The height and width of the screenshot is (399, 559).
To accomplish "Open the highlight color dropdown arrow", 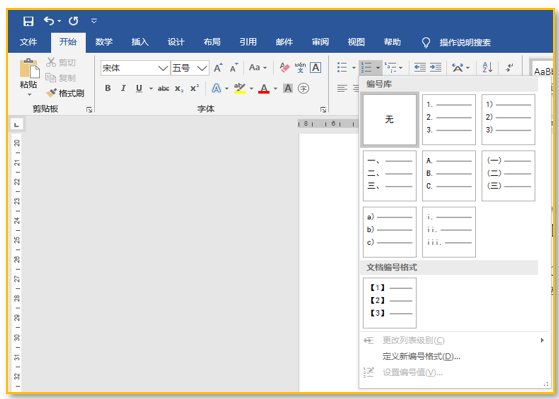I will 251,88.
